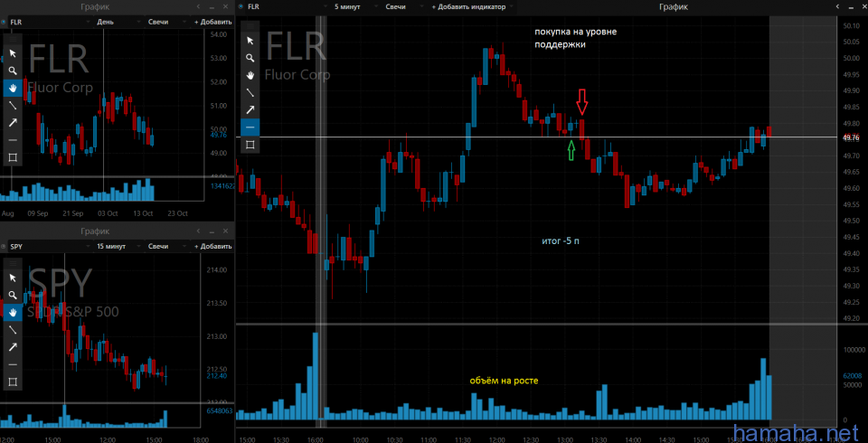Click the tallest volume bar near 16:00
Viewport: 868px width, 443px height.
pos(316,376)
